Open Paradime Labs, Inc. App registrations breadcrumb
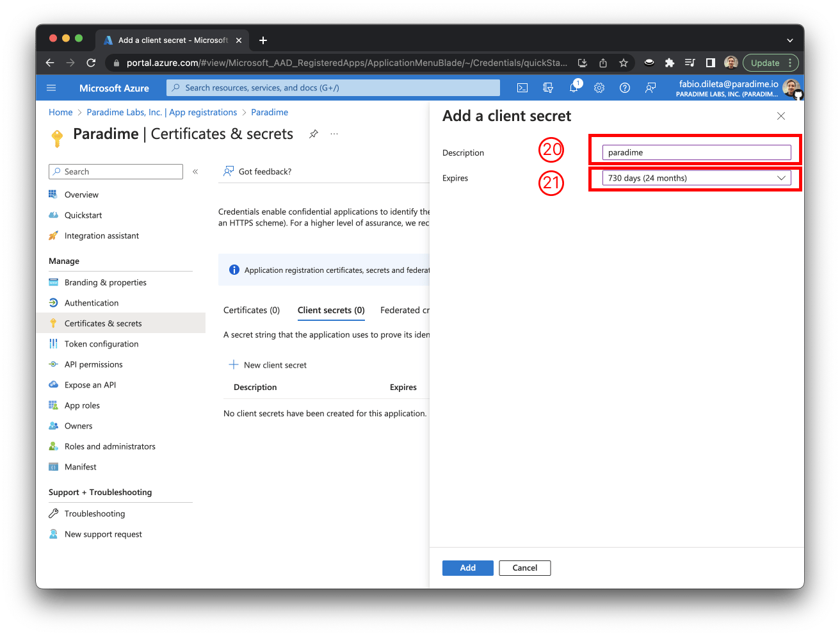This screenshot has width=840, height=636. pyautogui.click(x=162, y=112)
